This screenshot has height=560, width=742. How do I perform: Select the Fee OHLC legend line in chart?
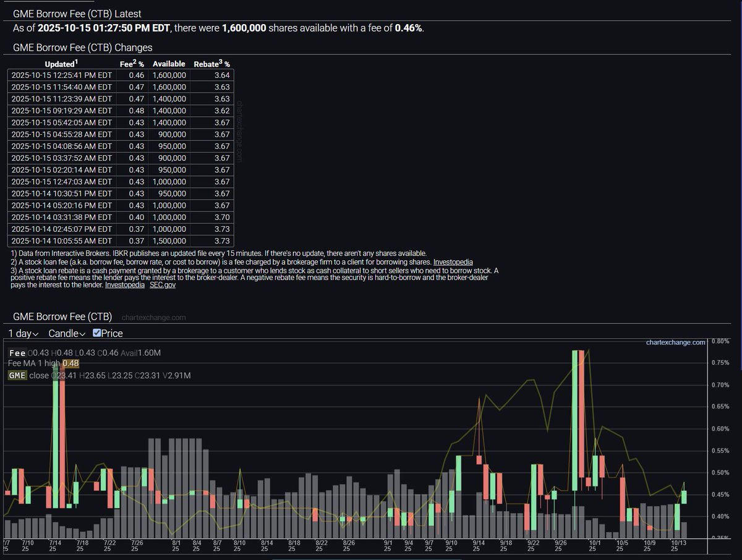[x=85, y=352]
